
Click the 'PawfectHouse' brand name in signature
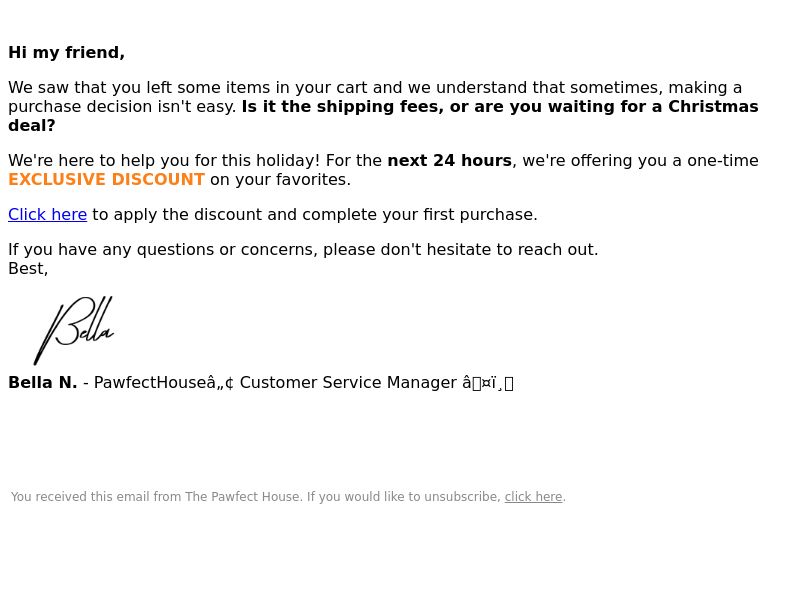pyautogui.click(x=150, y=383)
